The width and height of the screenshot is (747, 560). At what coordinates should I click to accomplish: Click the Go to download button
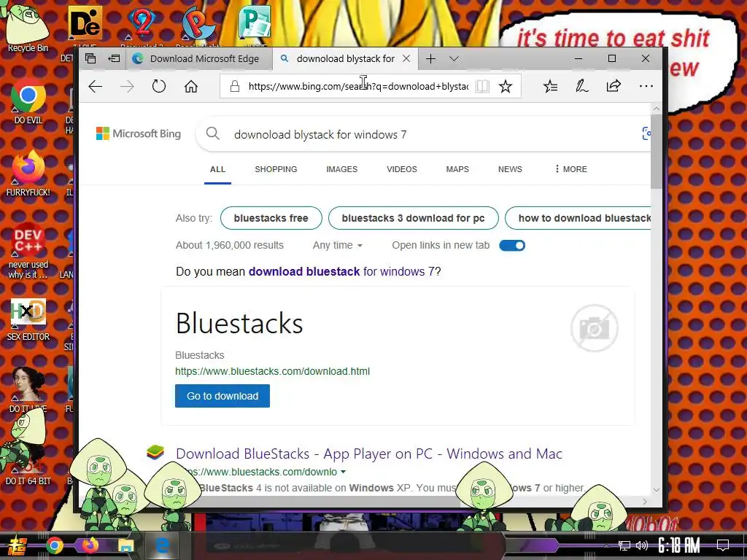(x=222, y=396)
